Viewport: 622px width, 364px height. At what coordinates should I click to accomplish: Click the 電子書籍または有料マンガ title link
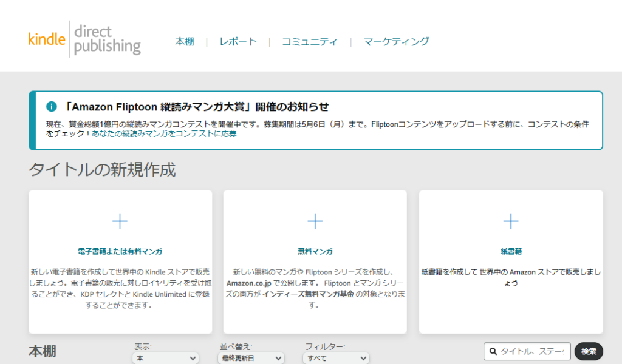coord(120,251)
